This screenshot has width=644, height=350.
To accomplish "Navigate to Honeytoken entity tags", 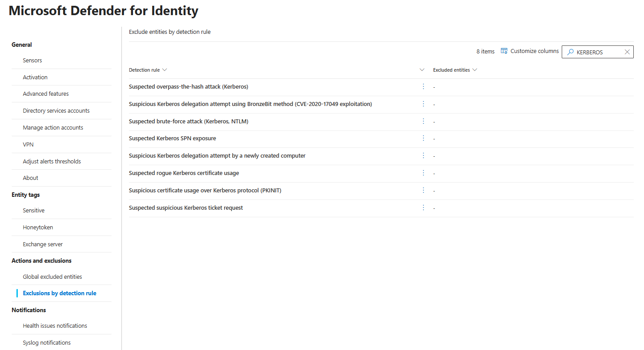I will 38,228.
